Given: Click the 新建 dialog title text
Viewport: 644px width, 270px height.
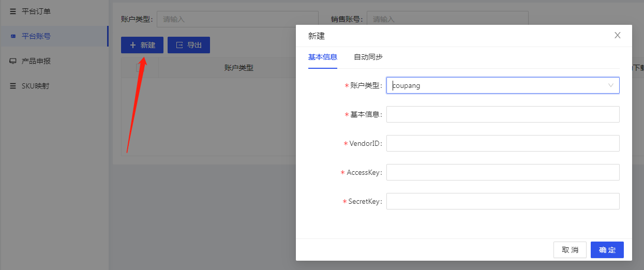Looking at the screenshot, I should point(317,36).
